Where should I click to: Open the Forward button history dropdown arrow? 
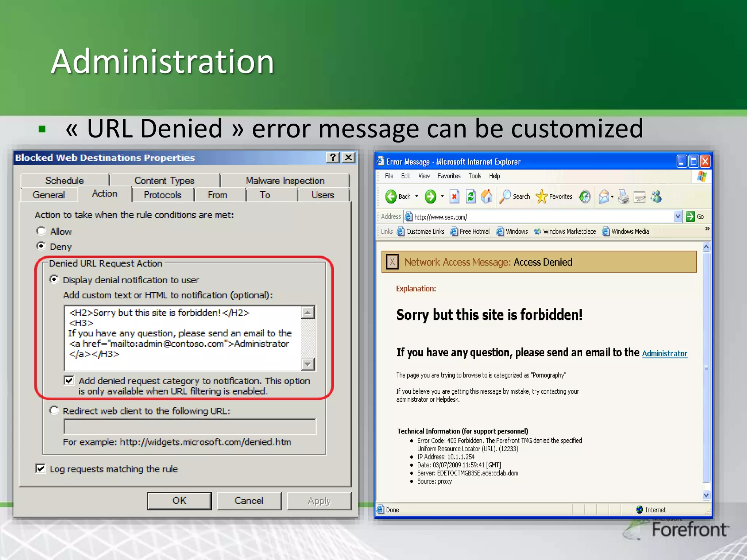[442, 197]
